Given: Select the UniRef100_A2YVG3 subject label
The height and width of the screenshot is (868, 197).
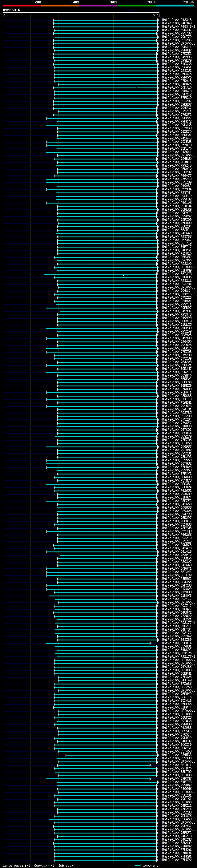Looking at the screenshot, I should (x=176, y=128).
